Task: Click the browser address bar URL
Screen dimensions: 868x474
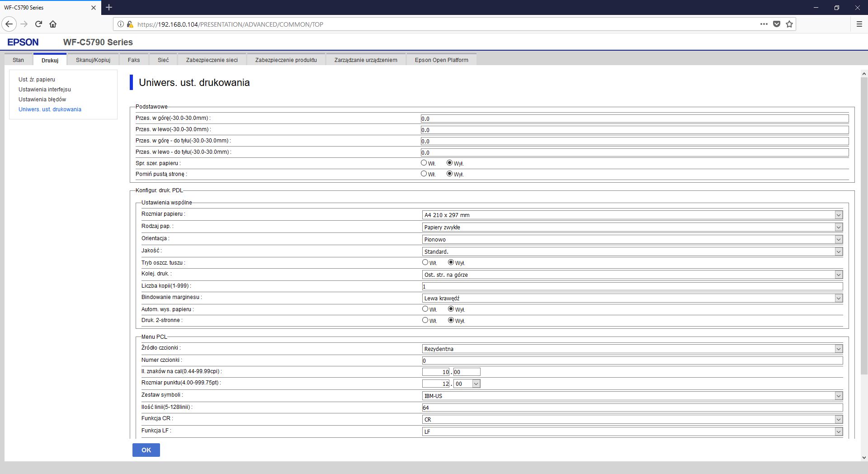Action: click(230, 24)
